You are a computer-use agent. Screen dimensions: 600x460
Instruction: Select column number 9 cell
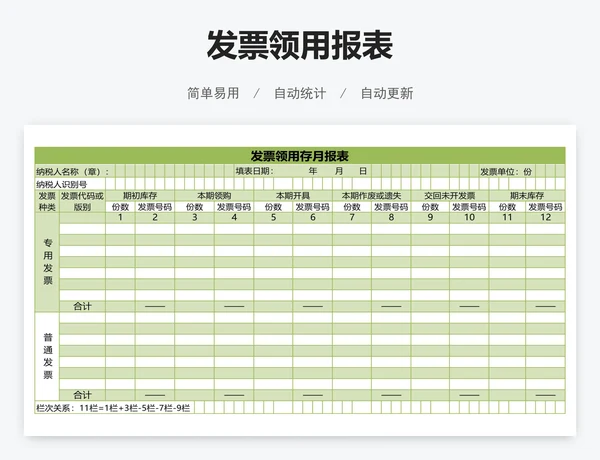pyautogui.click(x=430, y=218)
